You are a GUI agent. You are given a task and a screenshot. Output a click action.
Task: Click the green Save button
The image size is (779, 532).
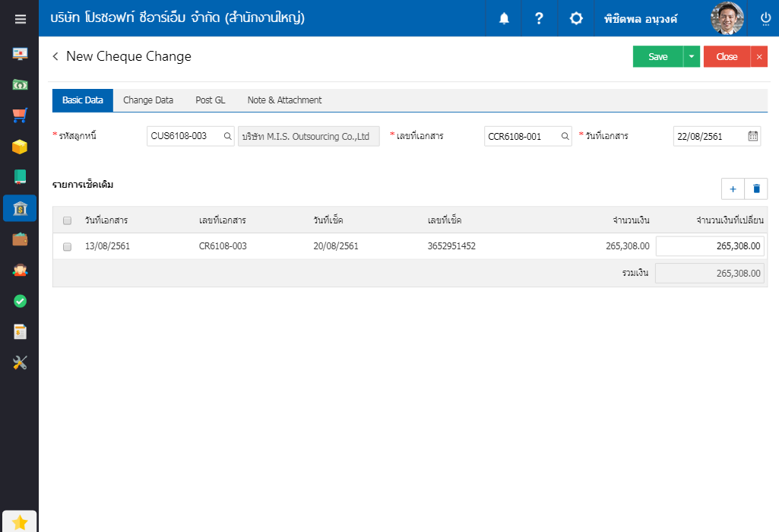(657, 57)
